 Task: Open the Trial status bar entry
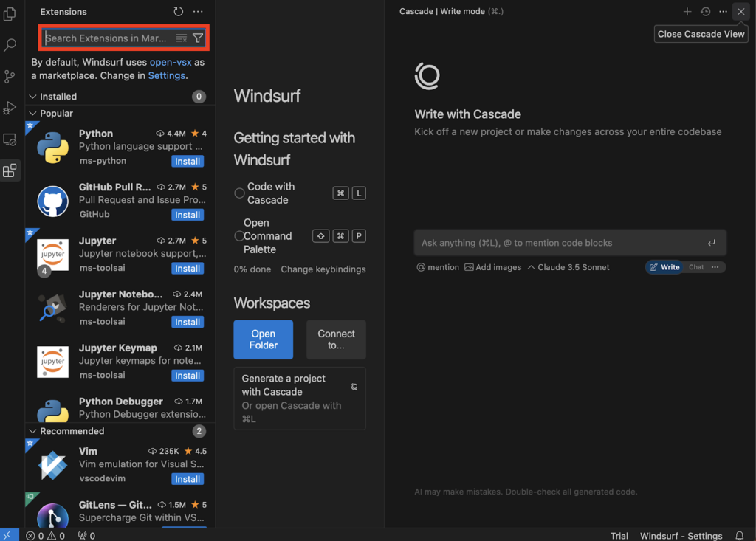click(619, 536)
